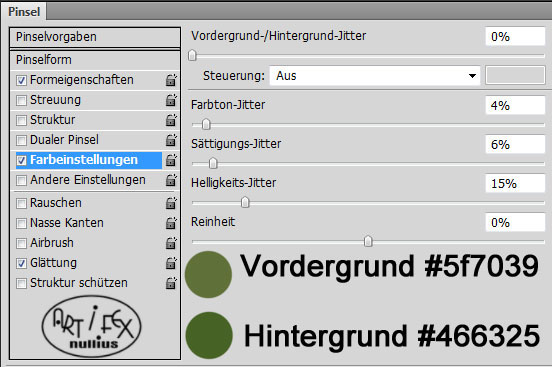
Task: Click the Vordergrund color circle #5f7039
Action: pyautogui.click(x=208, y=274)
